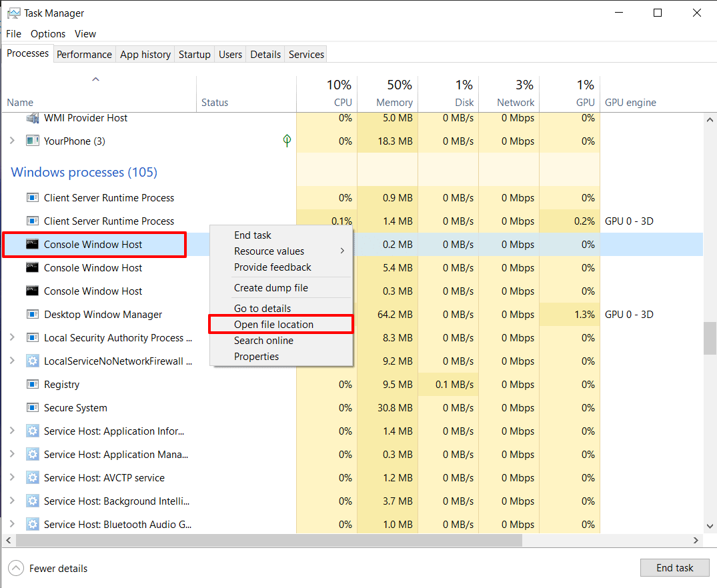
Task: Click the YourPhone app icon
Action: [33, 141]
